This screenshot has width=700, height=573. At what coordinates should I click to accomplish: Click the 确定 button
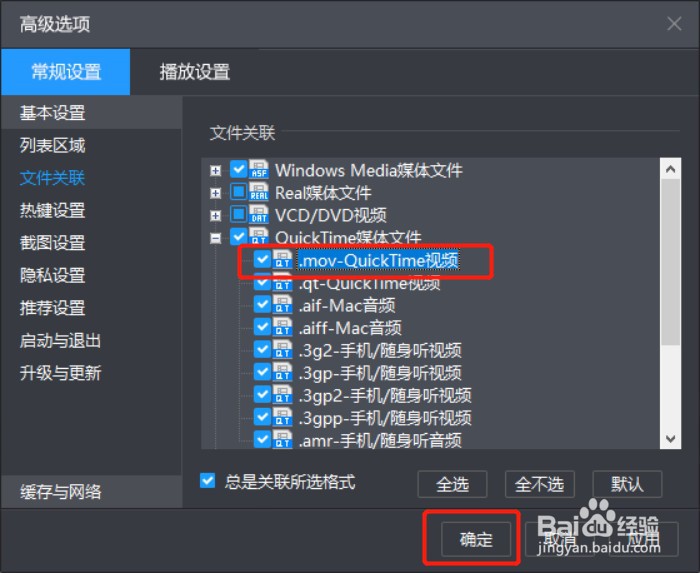pyautogui.click(x=476, y=539)
